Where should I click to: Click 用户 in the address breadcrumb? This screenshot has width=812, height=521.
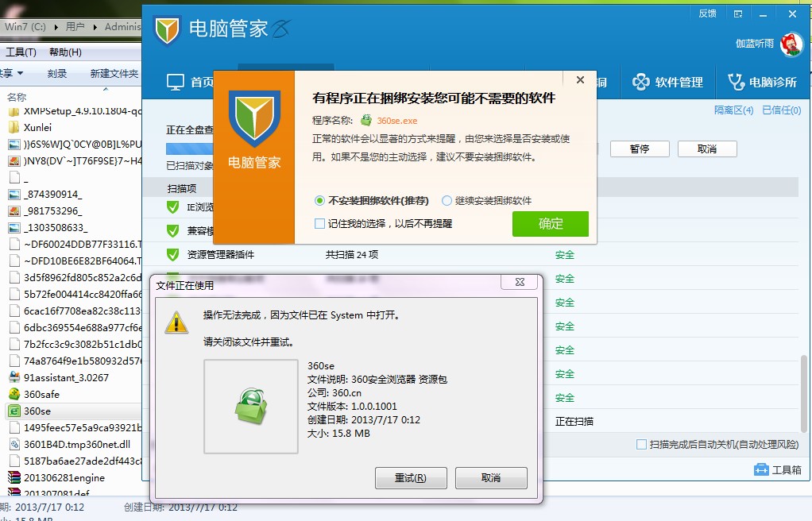click(x=75, y=26)
